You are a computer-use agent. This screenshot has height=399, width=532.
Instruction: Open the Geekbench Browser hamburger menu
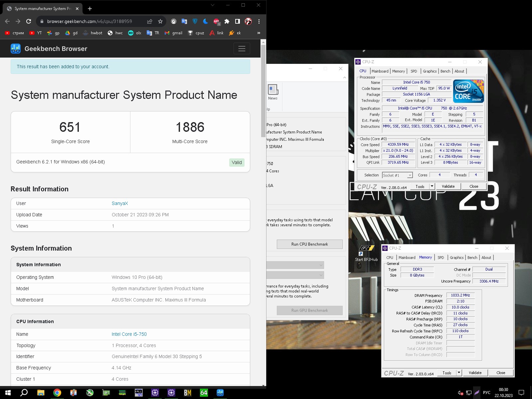[x=242, y=49]
